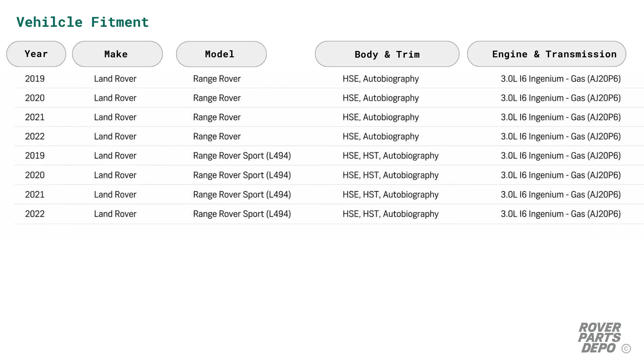Click year 2022 in the last row
The height and width of the screenshot is (362, 644).
(x=35, y=214)
